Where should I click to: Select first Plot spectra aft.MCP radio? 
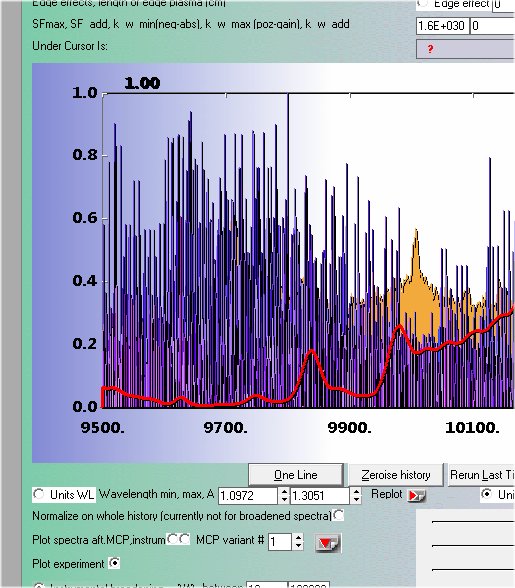coord(172,539)
